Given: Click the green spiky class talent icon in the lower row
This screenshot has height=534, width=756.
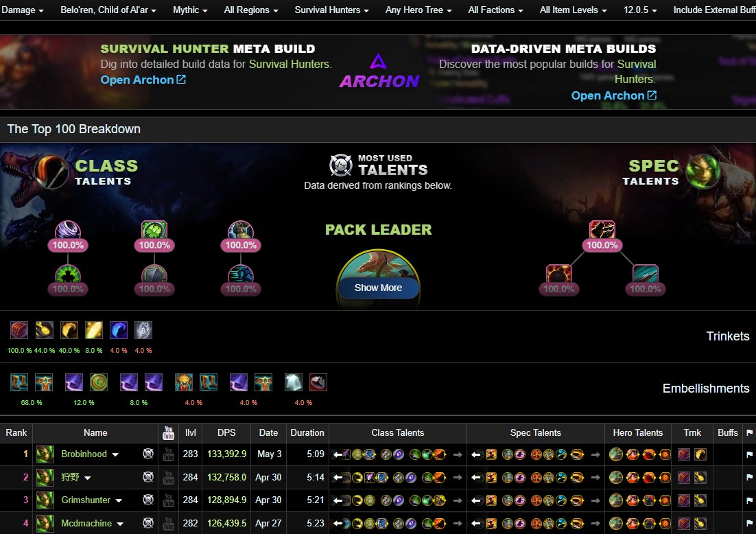Looking at the screenshot, I should (67, 275).
